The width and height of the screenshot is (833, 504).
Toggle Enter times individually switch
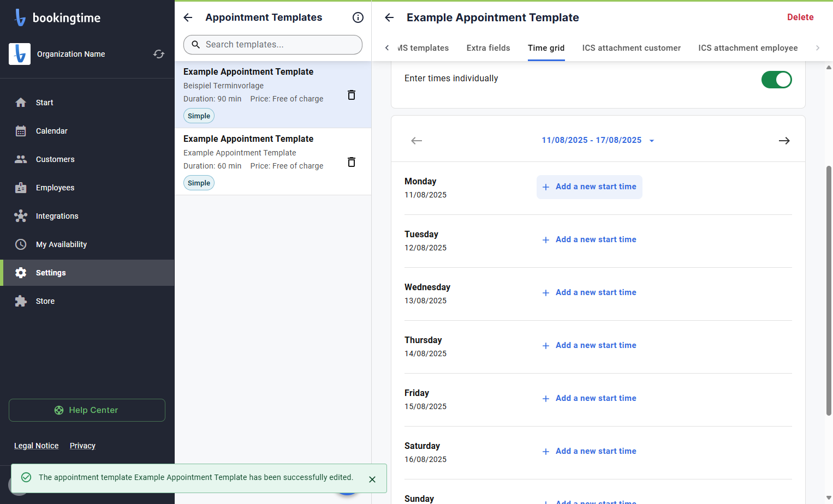pos(776,80)
